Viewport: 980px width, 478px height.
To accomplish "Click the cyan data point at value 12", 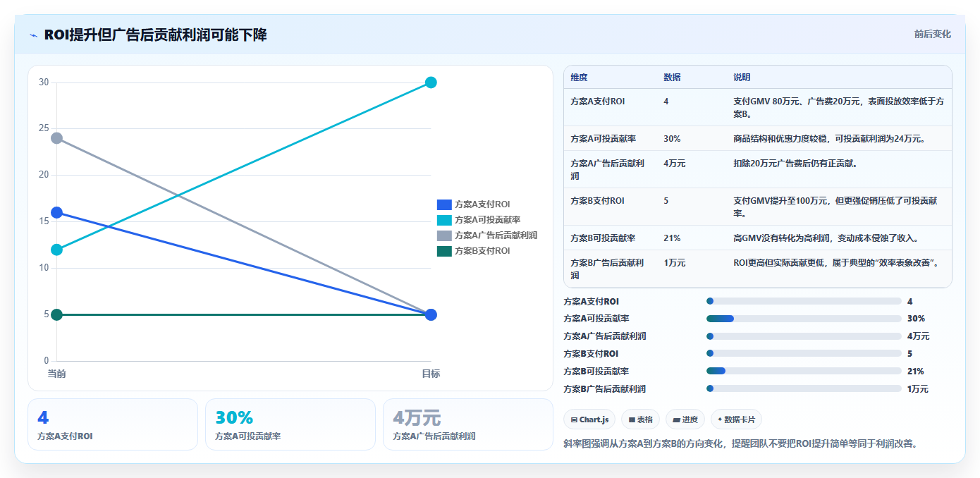I will [56, 250].
